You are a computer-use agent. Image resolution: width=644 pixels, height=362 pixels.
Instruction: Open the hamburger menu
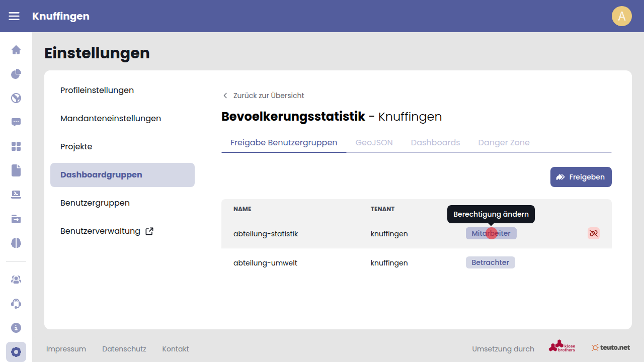(x=14, y=16)
